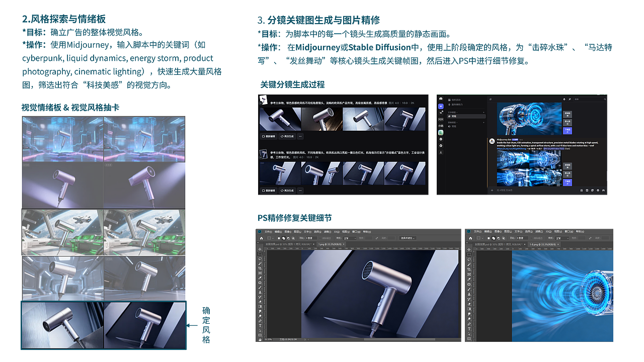Viewport: 644px width, 362px height.
Task: Select Clone Stamp tool in left Photoshop toolbar
Action: click(x=260, y=292)
